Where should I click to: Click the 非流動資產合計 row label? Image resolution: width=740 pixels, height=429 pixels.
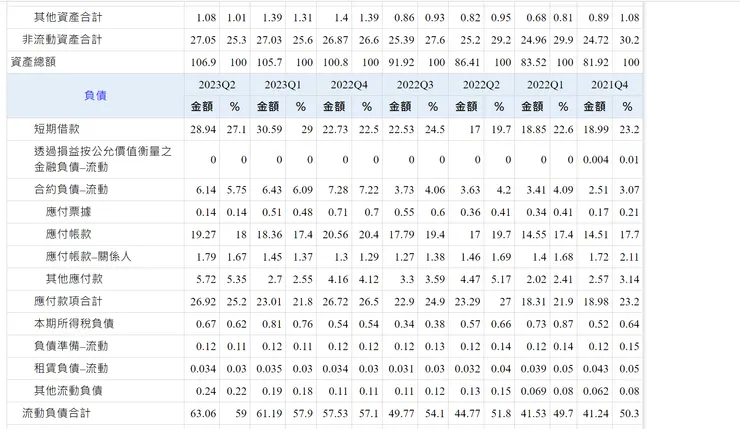62,40
